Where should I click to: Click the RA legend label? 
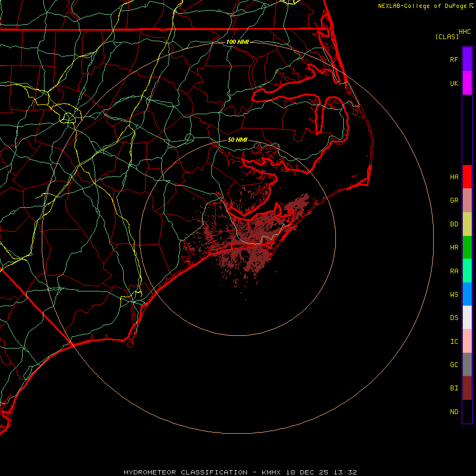454,271
